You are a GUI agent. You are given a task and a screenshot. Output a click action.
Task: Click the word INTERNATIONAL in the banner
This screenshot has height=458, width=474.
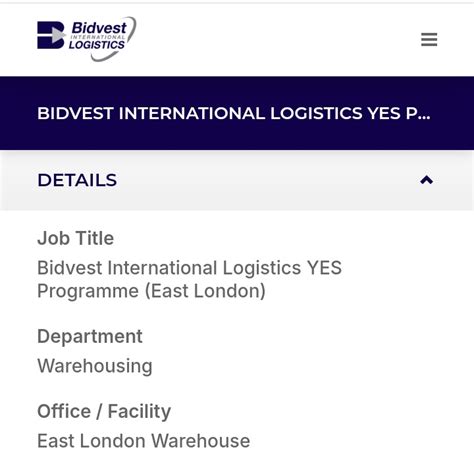[192, 113]
